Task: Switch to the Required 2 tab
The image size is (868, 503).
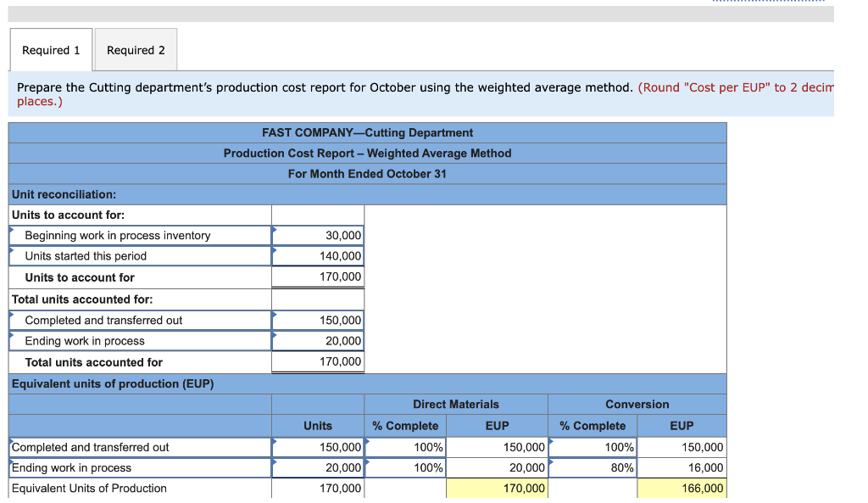Action: [x=136, y=49]
